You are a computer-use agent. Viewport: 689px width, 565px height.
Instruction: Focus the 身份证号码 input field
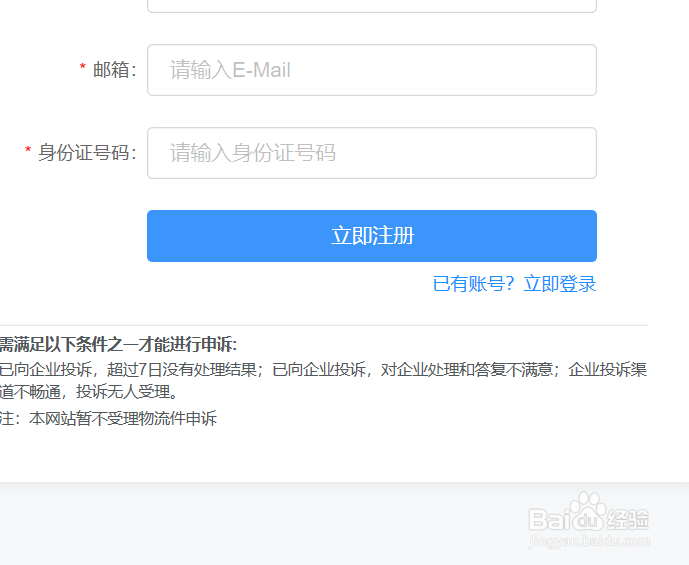tap(372, 153)
